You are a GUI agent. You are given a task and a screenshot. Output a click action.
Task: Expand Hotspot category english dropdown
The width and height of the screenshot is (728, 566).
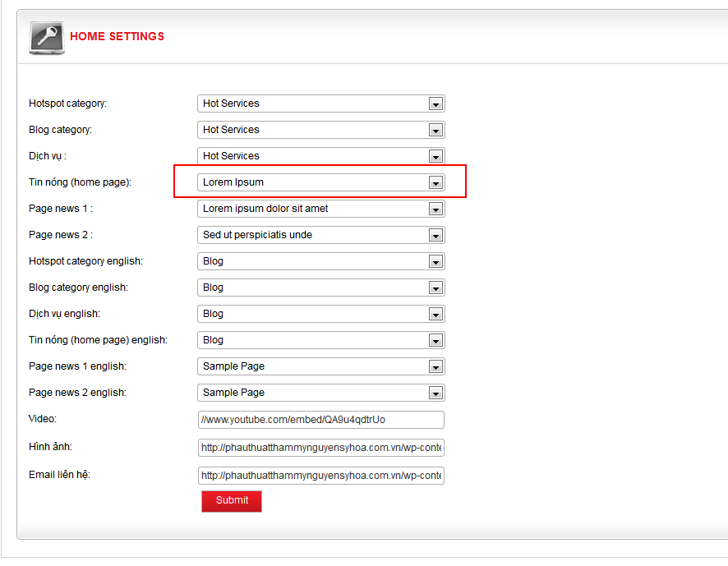coord(320,261)
